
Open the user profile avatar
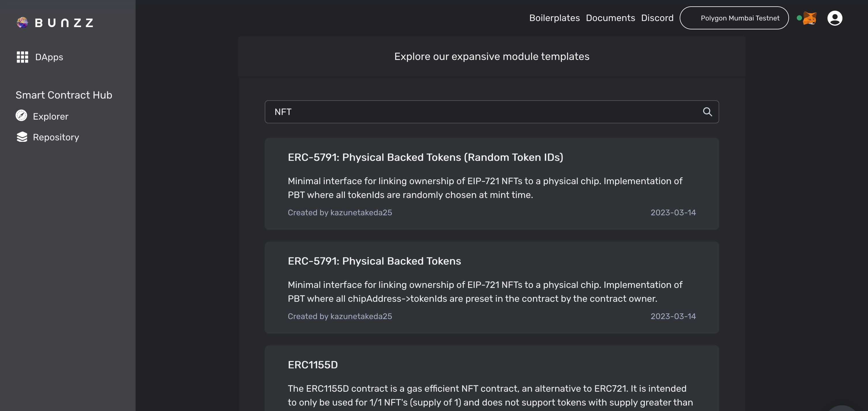tap(835, 18)
